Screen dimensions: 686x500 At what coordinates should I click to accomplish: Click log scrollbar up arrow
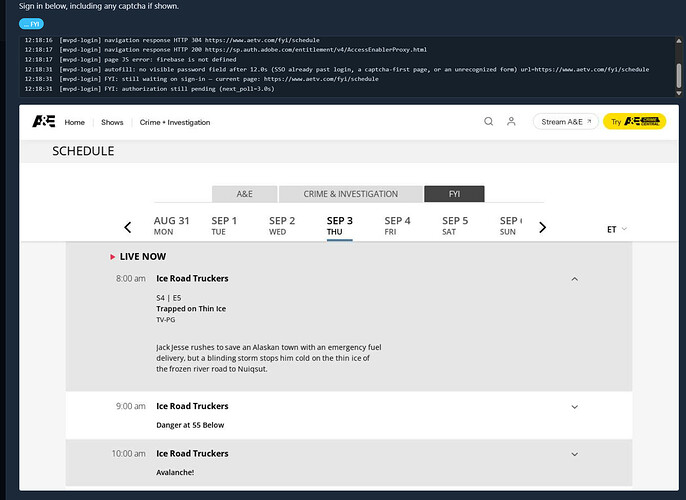click(679, 41)
